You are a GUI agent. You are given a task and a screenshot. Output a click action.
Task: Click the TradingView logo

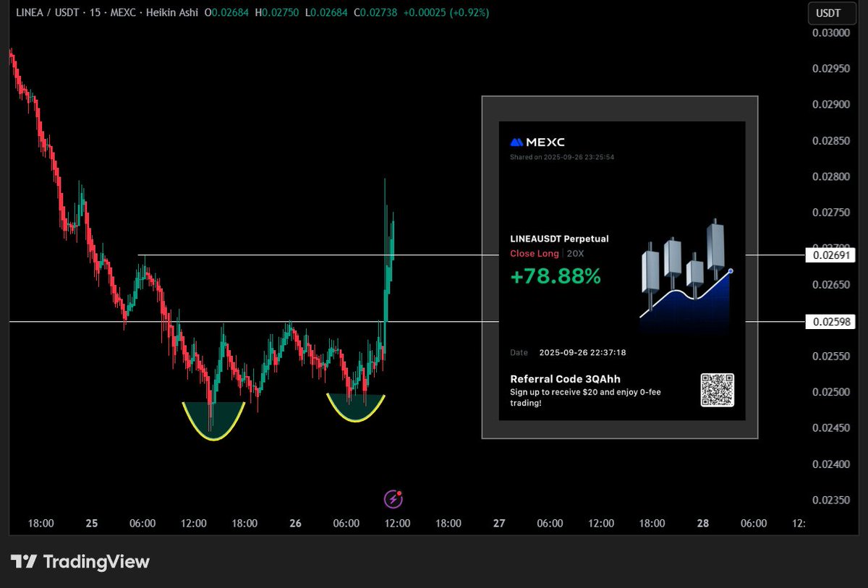(80, 561)
